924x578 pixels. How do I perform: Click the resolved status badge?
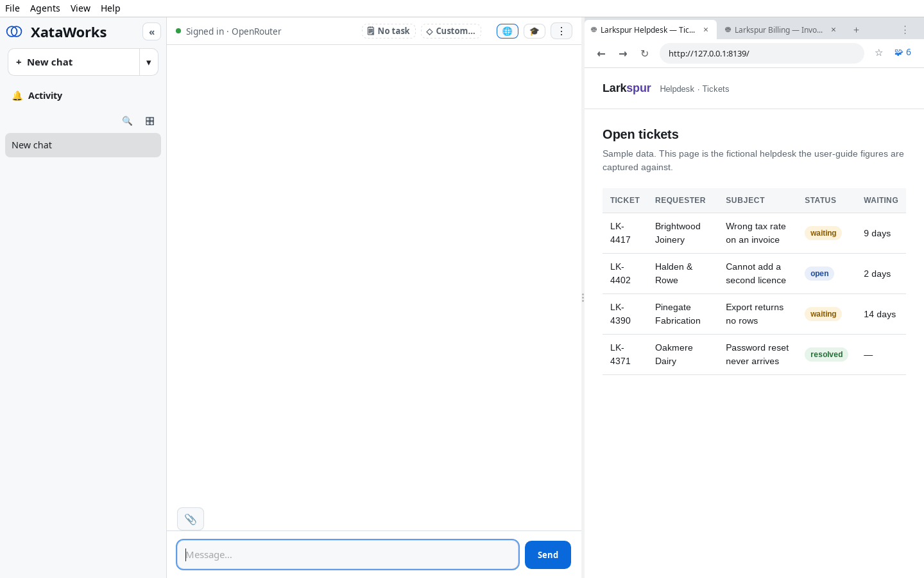(x=826, y=355)
